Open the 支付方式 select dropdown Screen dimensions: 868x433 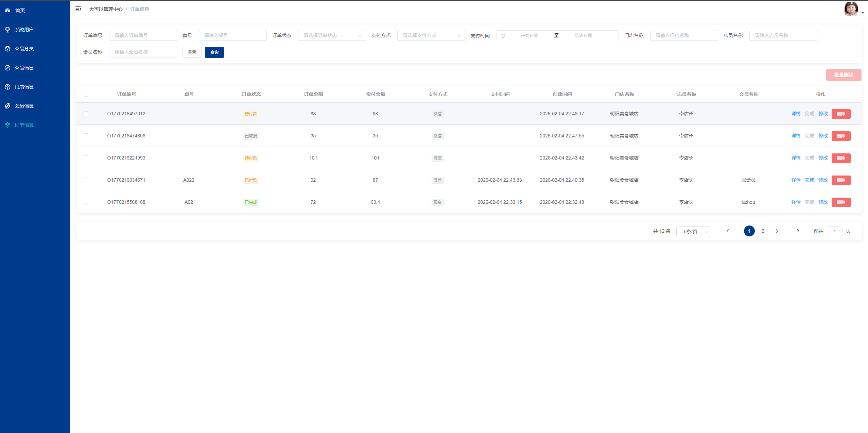pyautogui.click(x=431, y=35)
